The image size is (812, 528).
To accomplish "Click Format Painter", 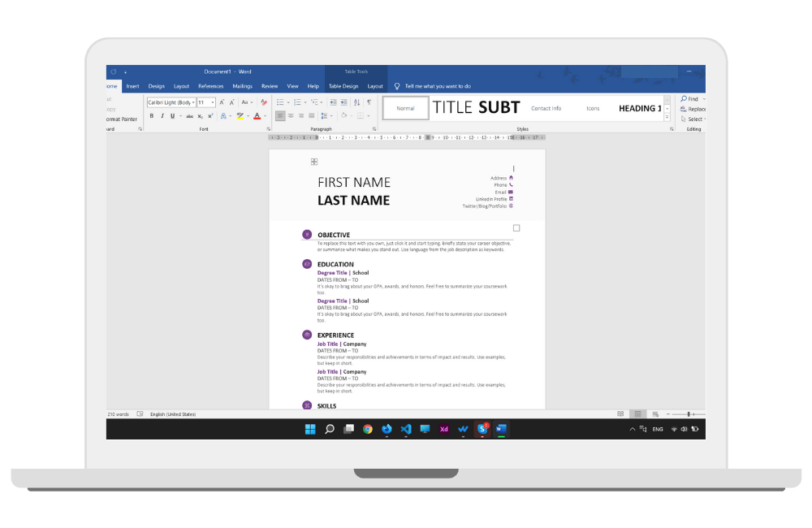I will [x=122, y=119].
